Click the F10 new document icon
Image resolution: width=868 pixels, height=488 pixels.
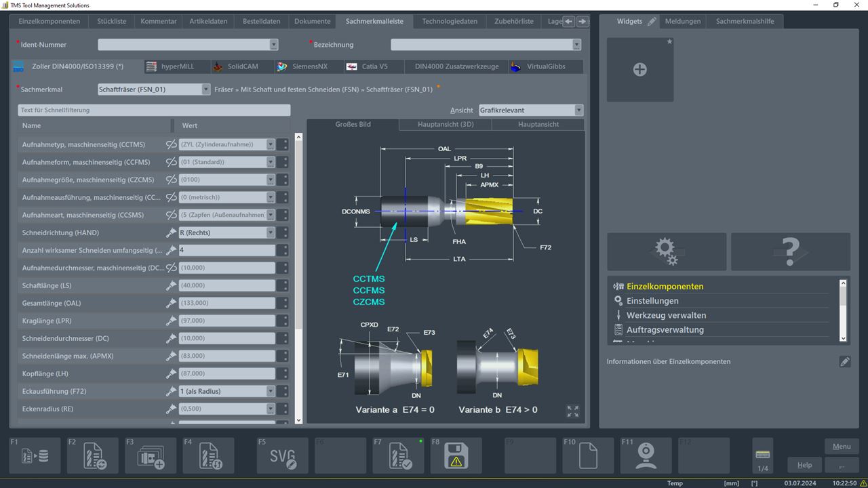(587, 455)
